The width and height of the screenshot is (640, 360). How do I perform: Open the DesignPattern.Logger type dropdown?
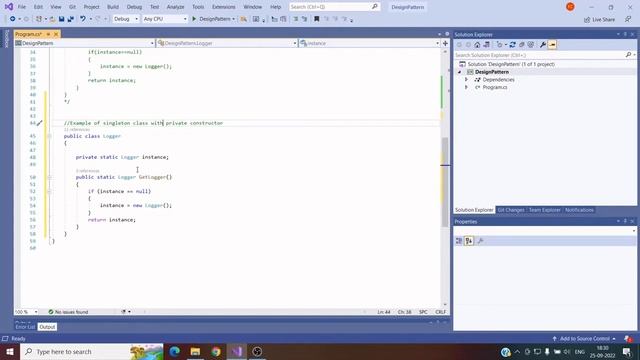point(227,43)
